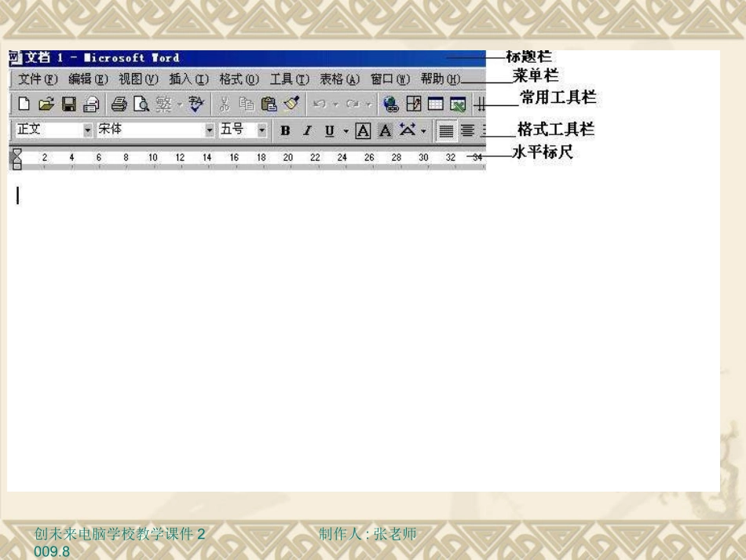Open the 编辑(E) menu
Screen dimensions: 746x560
88,79
